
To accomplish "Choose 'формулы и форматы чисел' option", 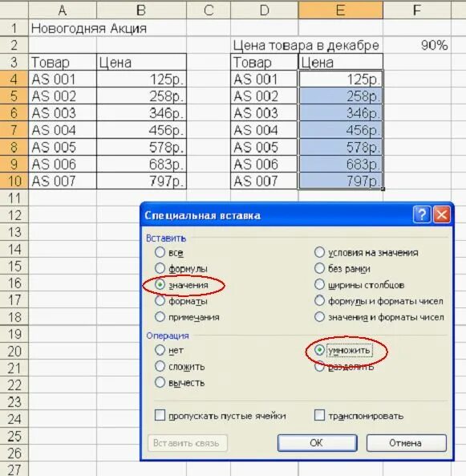I will [319, 301].
